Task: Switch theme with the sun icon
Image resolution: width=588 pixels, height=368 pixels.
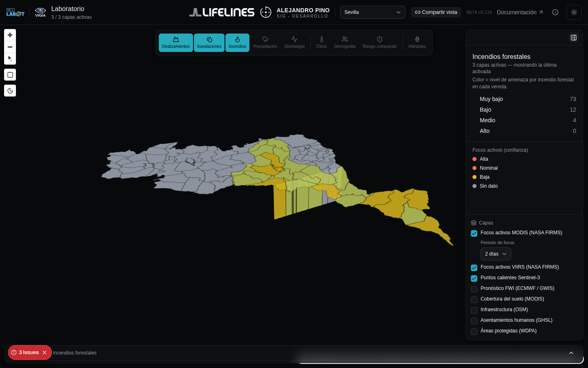Action: pos(574,12)
